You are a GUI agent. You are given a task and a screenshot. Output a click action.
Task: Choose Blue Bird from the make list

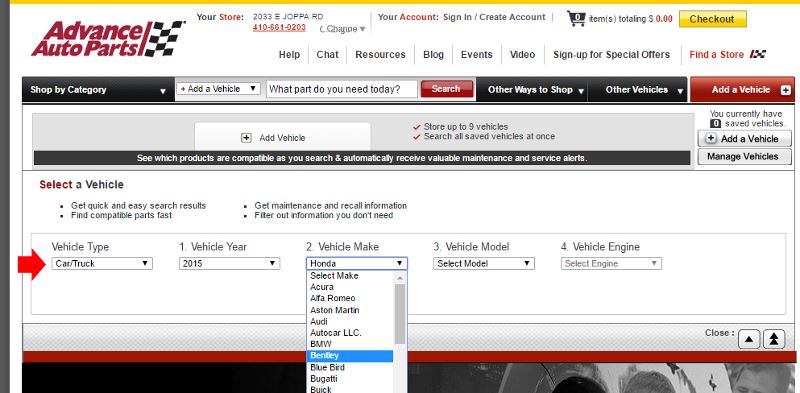[x=350, y=367]
